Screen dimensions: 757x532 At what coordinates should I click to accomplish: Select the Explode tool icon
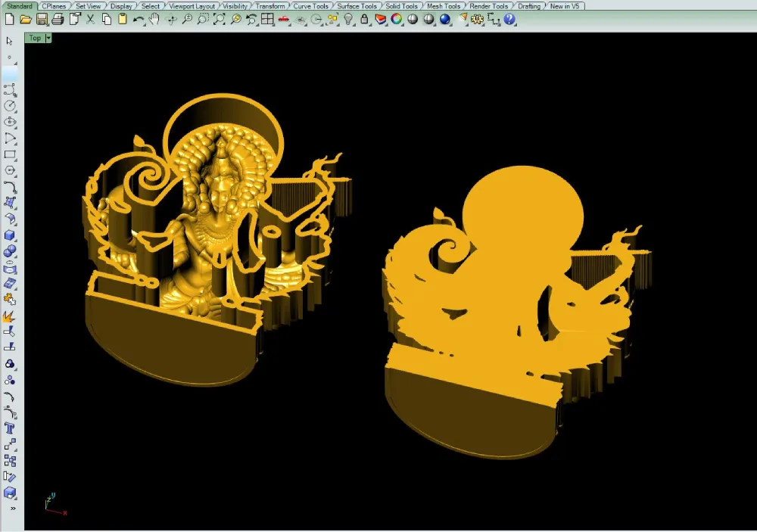tap(10, 316)
